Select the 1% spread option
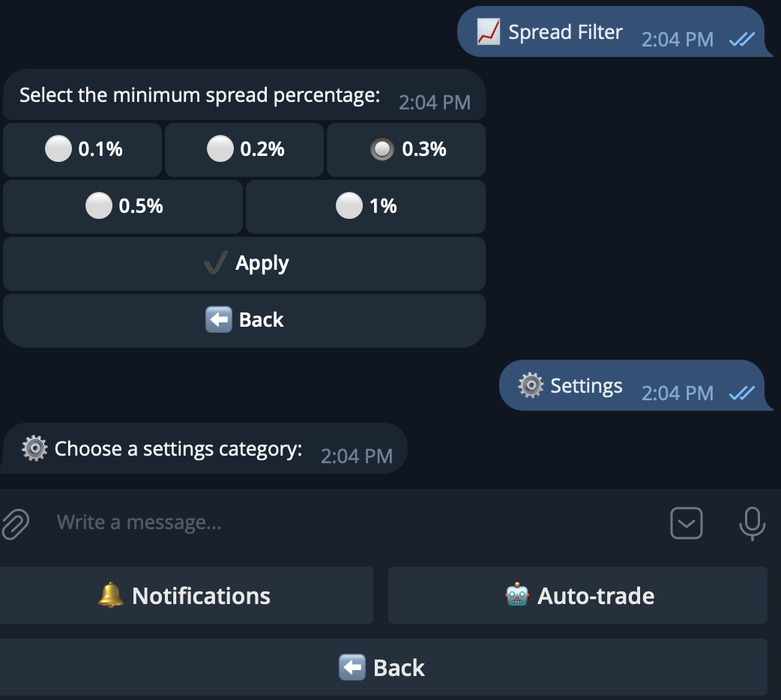 tap(365, 206)
